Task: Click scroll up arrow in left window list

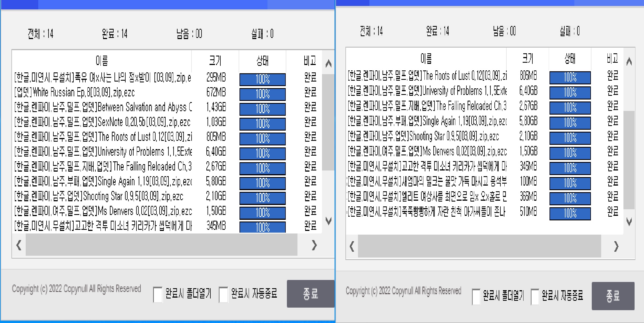Action: click(x=328, y=64)
